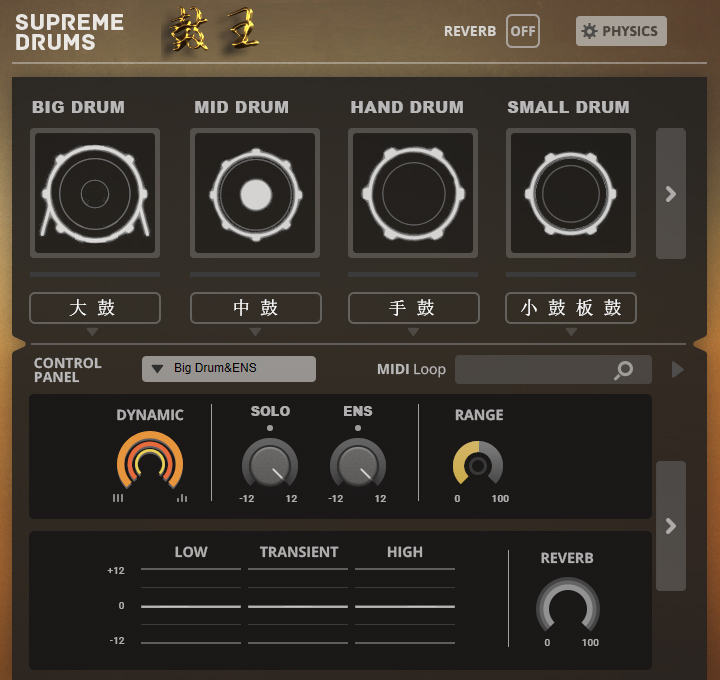Viewport: 720px width, 680px height.
Task: Click the ENS volume knob
Action: [358, 462]
